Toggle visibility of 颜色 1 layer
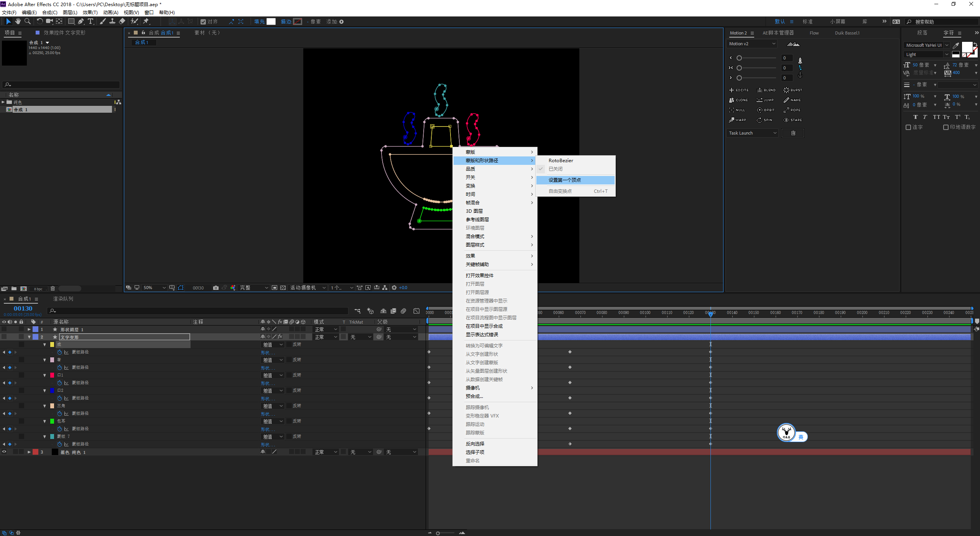This screenshot has width=980, height=536. click(5, 452)
